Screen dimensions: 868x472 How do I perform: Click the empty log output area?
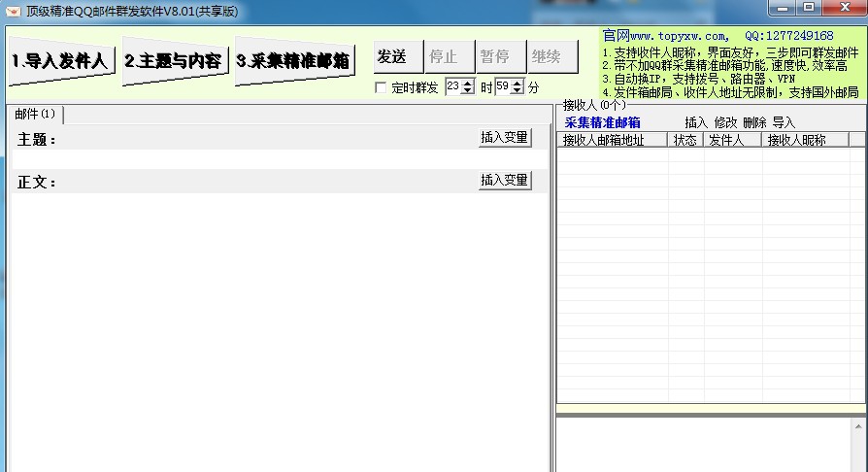coord(703,445)
